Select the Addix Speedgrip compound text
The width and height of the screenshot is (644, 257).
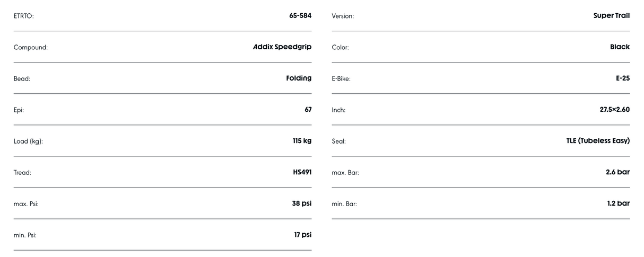(x=282, y=47)
